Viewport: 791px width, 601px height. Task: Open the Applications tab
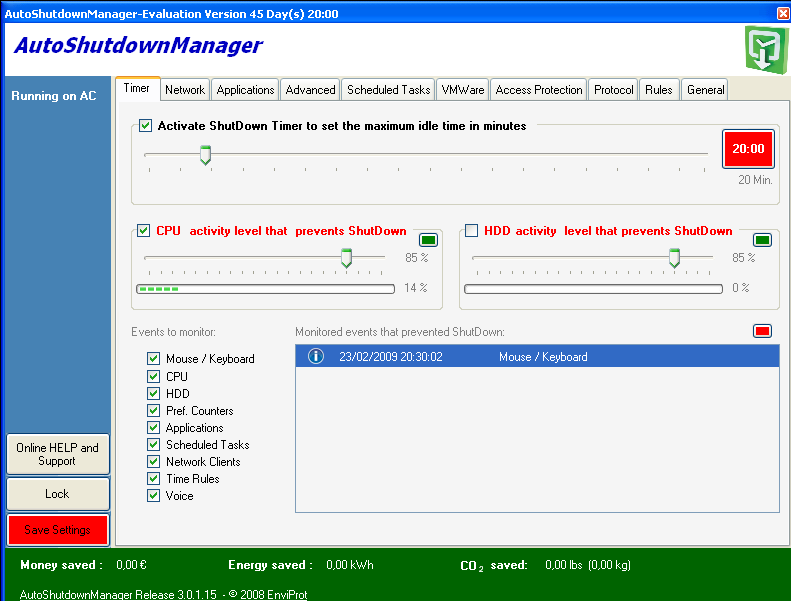(x=245, y=90)
